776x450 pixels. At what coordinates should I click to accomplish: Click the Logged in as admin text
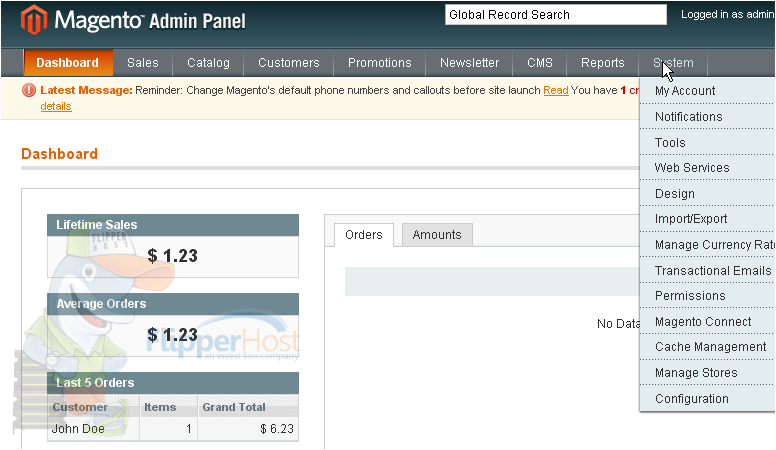728,14
